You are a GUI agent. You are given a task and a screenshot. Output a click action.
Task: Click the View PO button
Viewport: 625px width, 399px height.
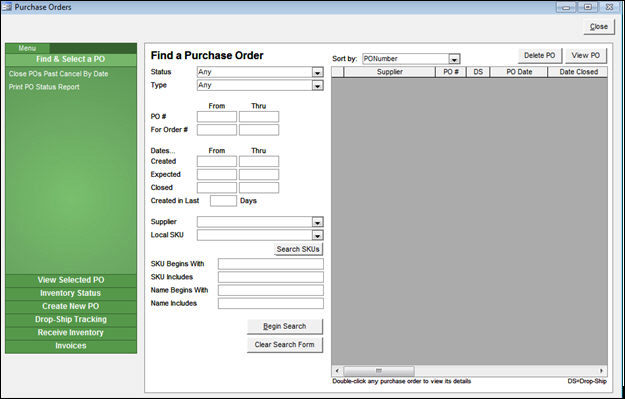586,55
